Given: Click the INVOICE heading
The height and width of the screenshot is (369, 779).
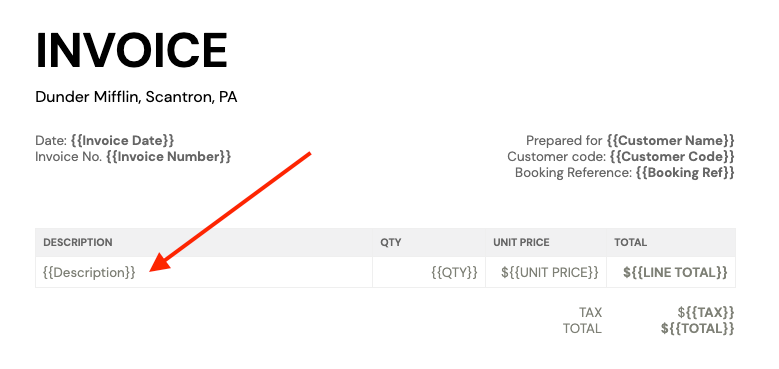Looking at the screenshot, I should pyautogui.click(x=132, y=51).
